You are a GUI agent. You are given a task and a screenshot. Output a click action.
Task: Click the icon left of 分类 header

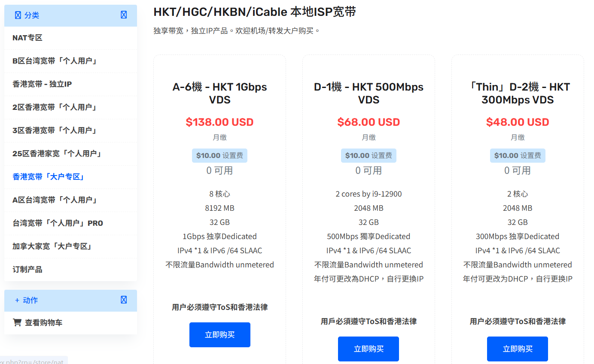pyautogui.click(x=18, y=15)
